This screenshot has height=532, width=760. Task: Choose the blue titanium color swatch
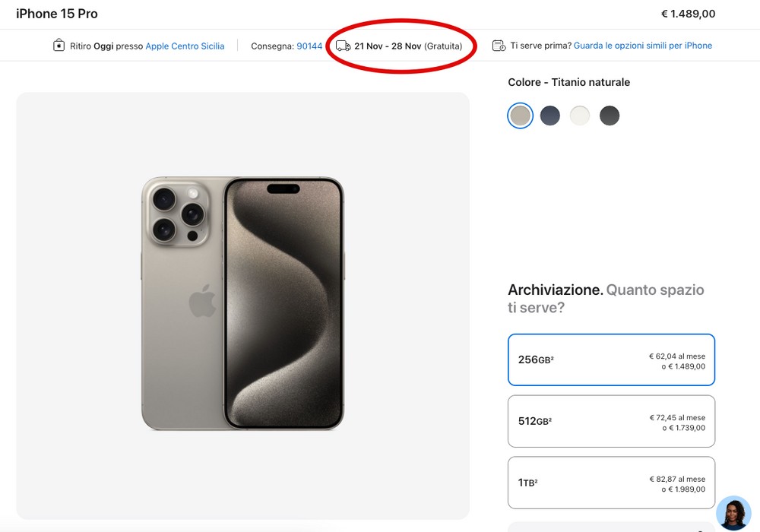click(x=550, y=116)
